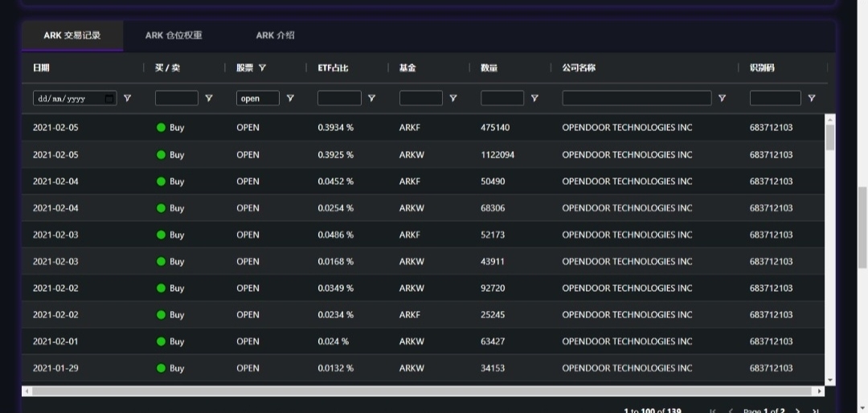The height and width of the screenshot is (413, 868).
Task: Focus the 公司名称 filter input box
Action: tap(637, 98)
